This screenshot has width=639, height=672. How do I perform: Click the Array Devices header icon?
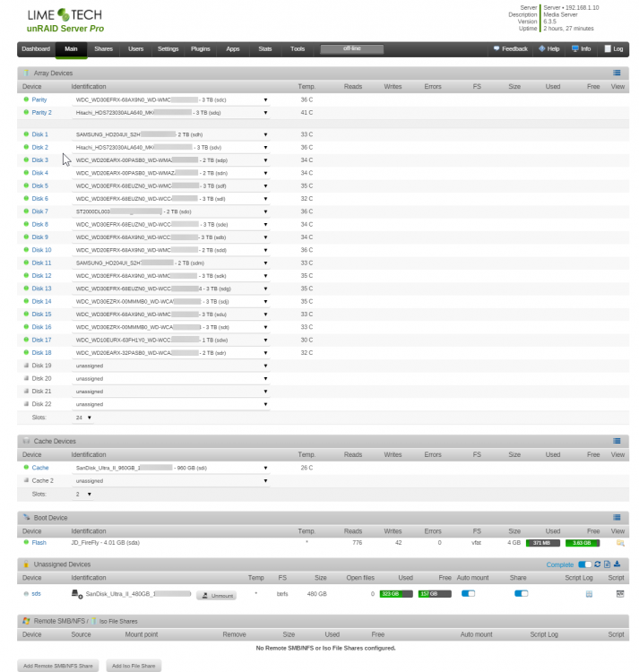[x=26, y=73]
